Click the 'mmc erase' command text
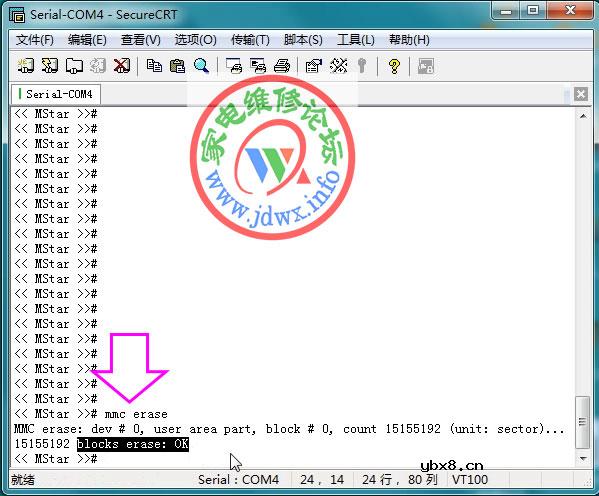Screen dimensions: 599x496 [136, 414]
